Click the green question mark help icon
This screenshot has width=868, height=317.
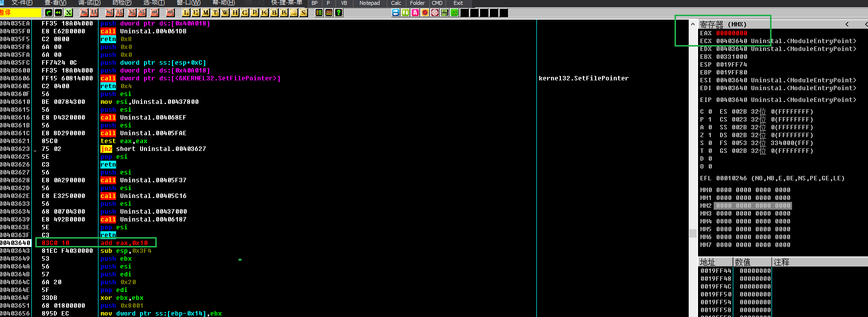pos(339,13)
